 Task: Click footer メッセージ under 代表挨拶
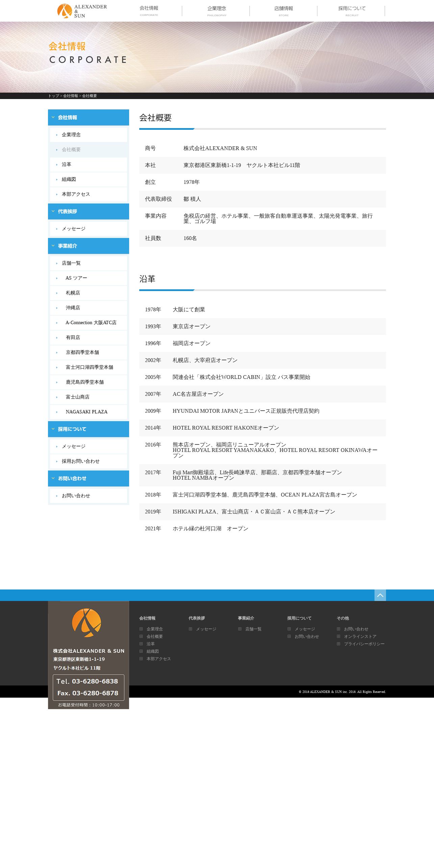206,629
